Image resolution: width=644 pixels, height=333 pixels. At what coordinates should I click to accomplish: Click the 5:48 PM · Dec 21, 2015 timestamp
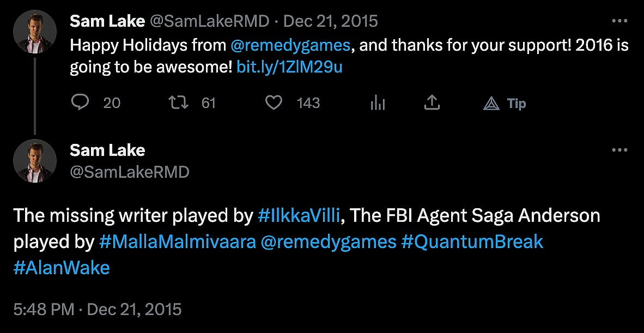[x=97, y=310]
